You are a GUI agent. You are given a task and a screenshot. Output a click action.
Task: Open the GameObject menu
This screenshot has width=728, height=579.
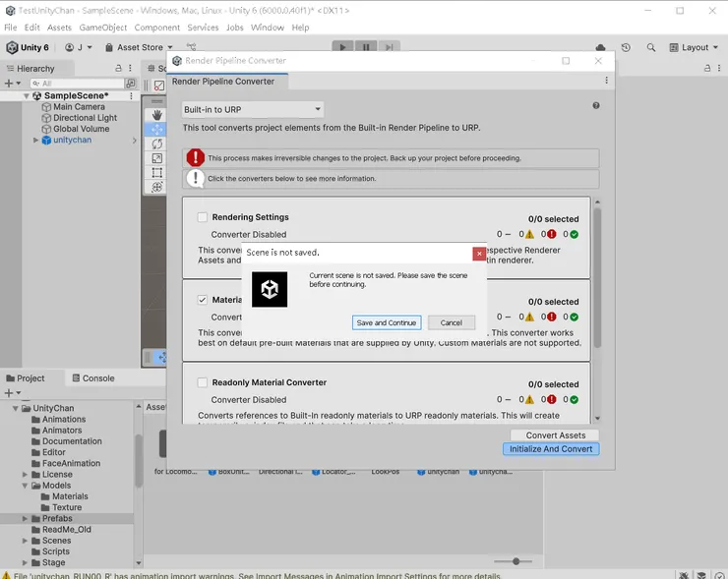point(103,28)
